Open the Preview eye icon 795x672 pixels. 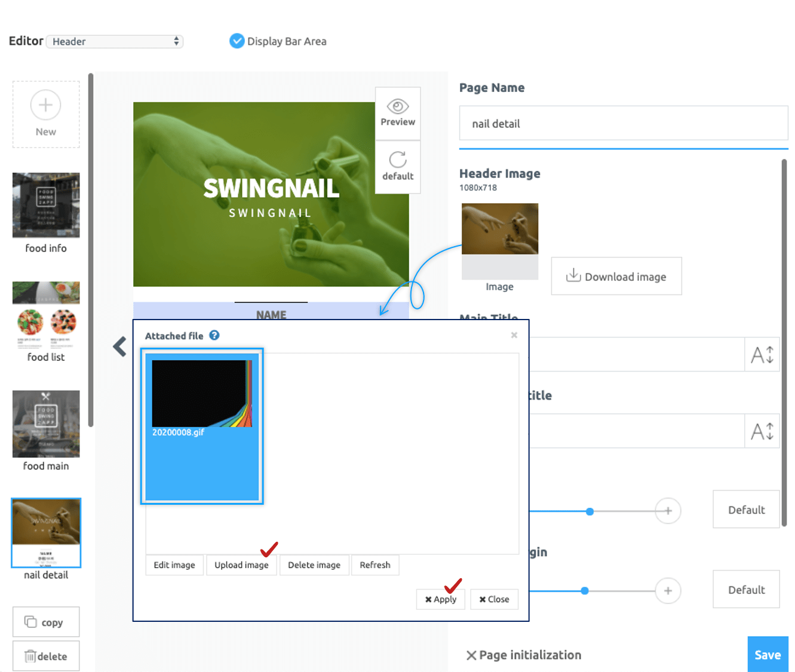click(x=398, y=108)
